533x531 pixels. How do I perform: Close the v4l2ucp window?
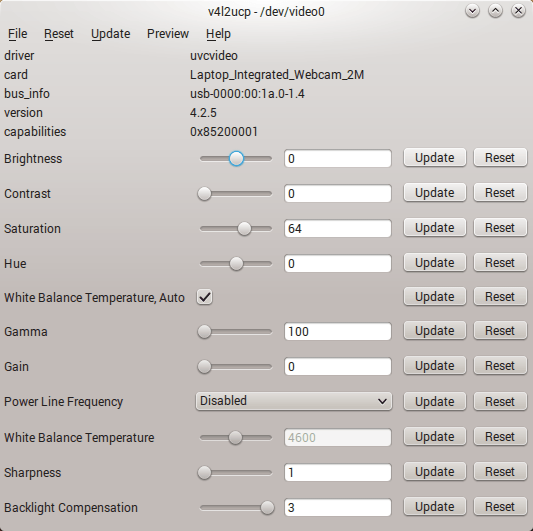(x=518, y=11)
